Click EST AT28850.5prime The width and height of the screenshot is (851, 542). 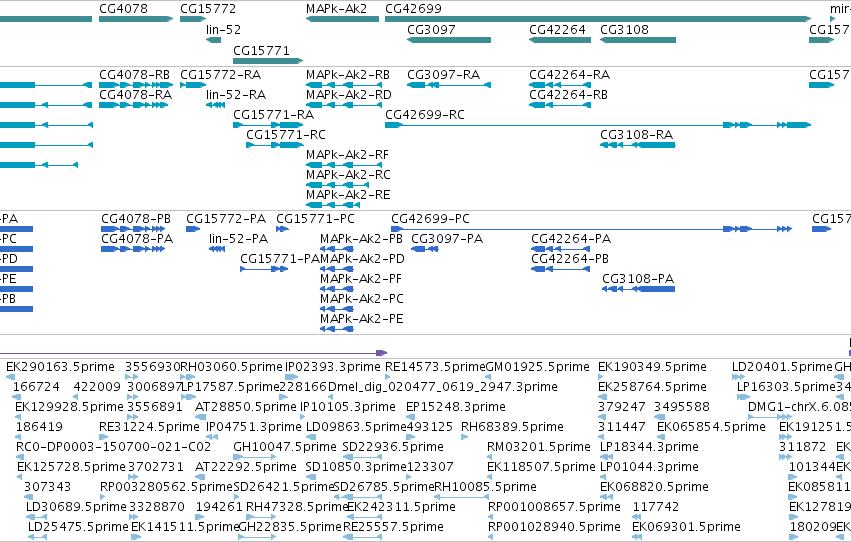pos(245,407)
